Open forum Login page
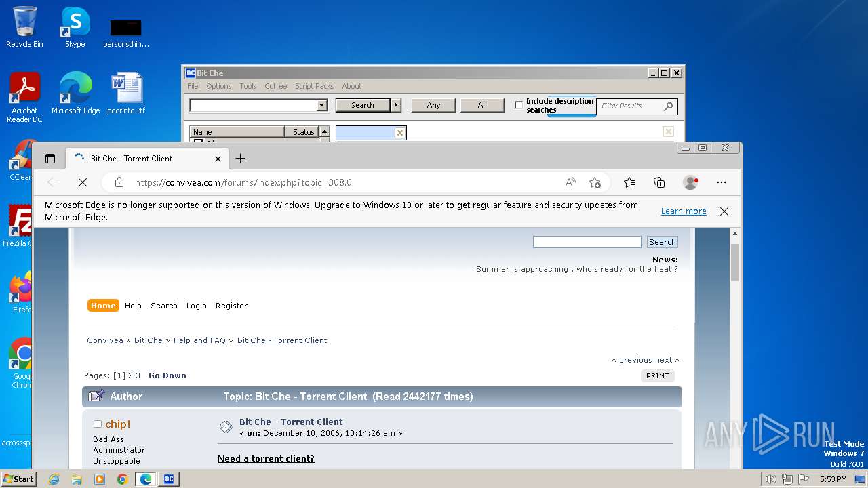 197,306
